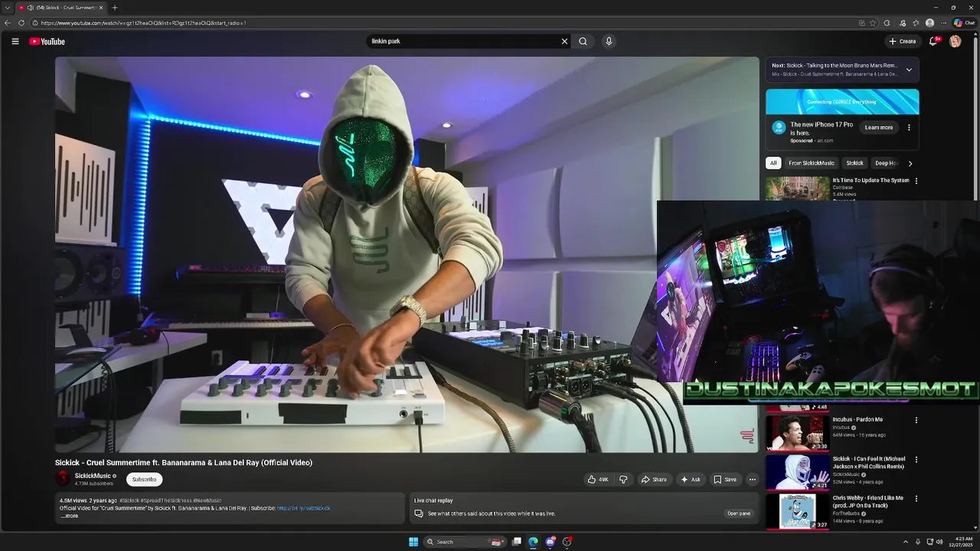Show more filter chips arrow

tap(910, 163)
